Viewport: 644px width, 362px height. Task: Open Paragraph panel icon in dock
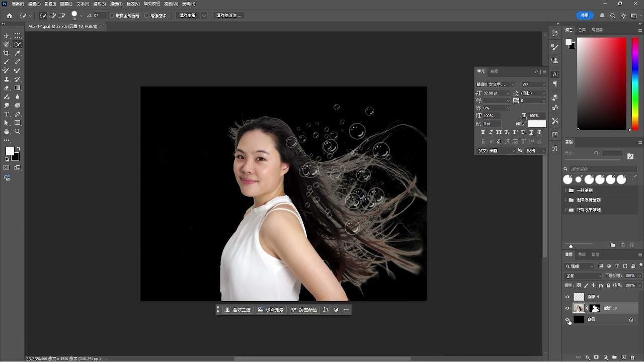pos(555,84)
